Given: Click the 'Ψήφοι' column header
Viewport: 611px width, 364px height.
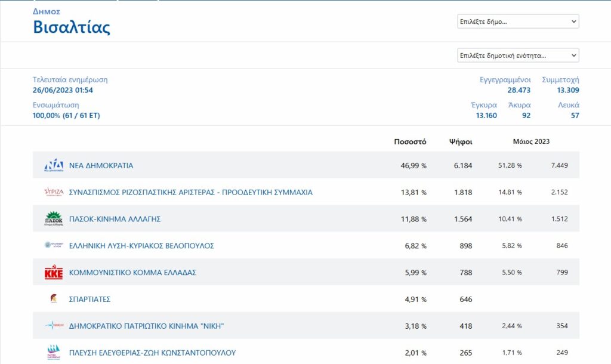Looking at the screenshot, I should (461, 142).
